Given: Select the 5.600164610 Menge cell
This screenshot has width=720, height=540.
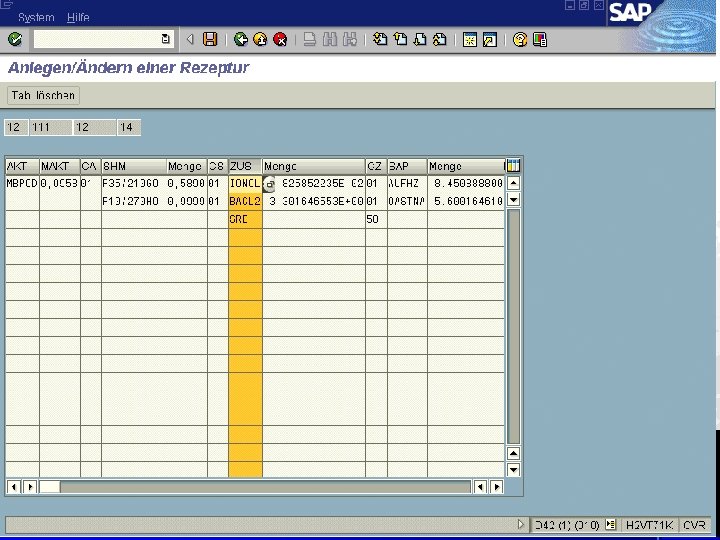Looking at the screenshot, I should pyautogui.click(x=466, y=201).
